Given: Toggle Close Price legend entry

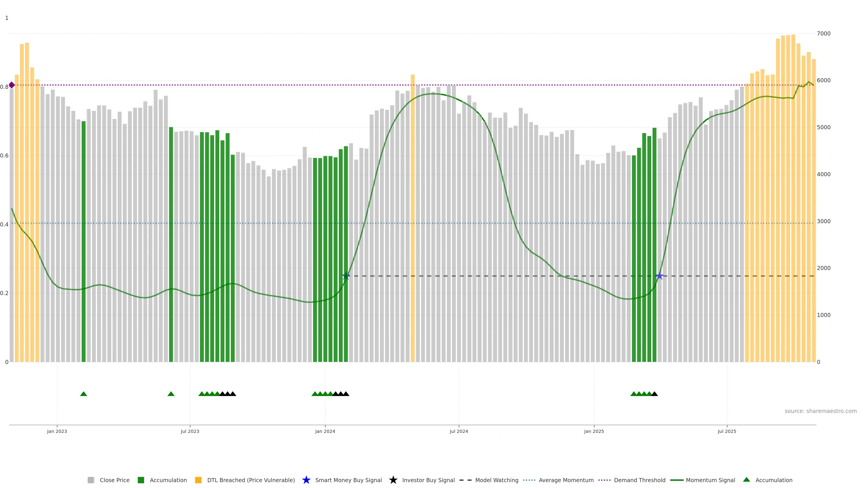Looking at the screenshot, I should [x=114, y=480].
